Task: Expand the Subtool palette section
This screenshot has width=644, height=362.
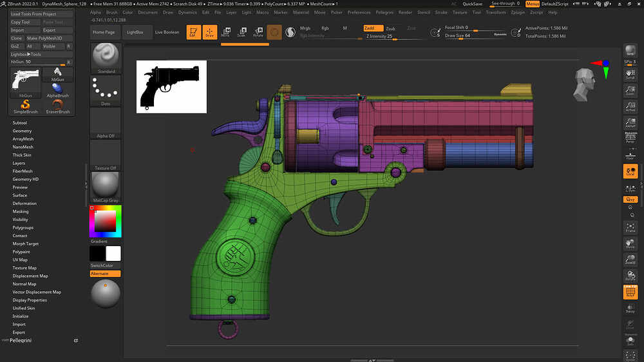Action: pyautogui.click(x=19, y=123)
